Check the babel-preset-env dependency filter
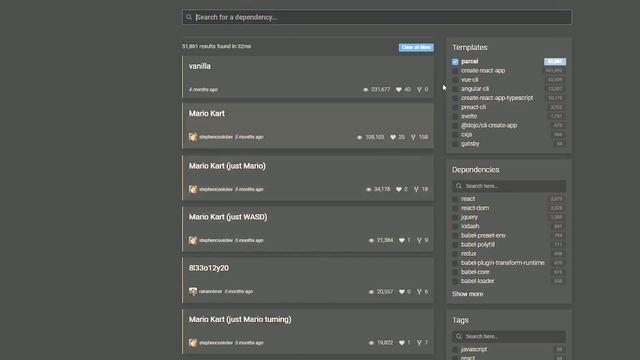The width and height of the screenshot is (640, 360). [455, 236]
